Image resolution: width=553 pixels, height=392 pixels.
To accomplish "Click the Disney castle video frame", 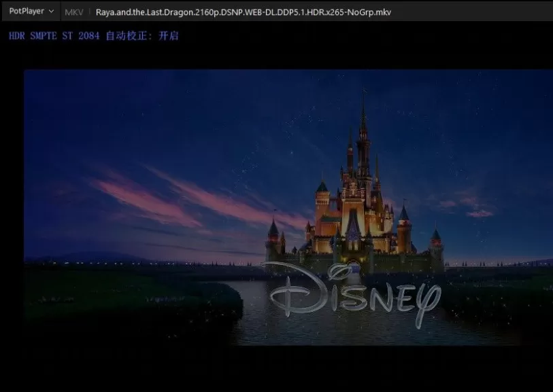I will point(288,207).
